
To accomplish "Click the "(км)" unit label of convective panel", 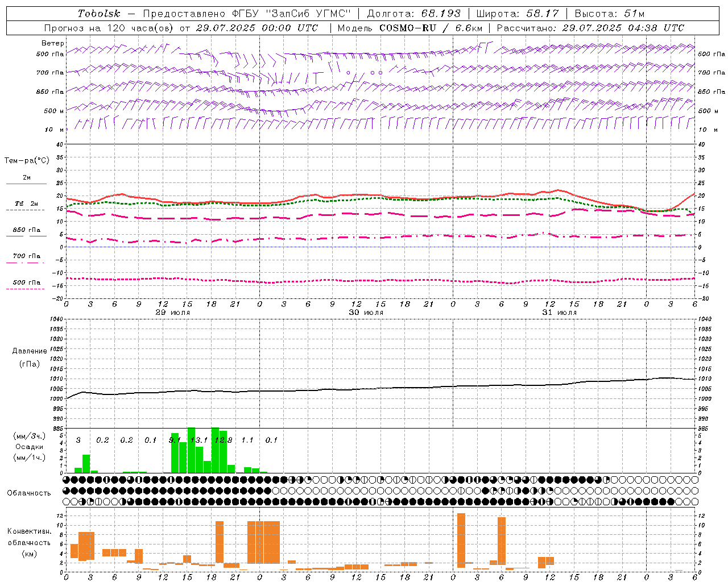I will [29, 554].
